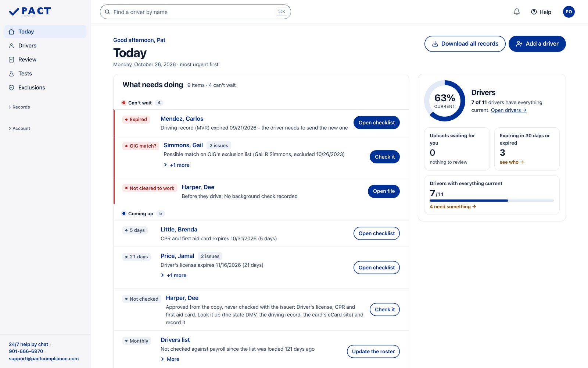Expand +1 more under Simmons, Gail
The width and height of the screenshot is (588, 368).
point(176,165)
